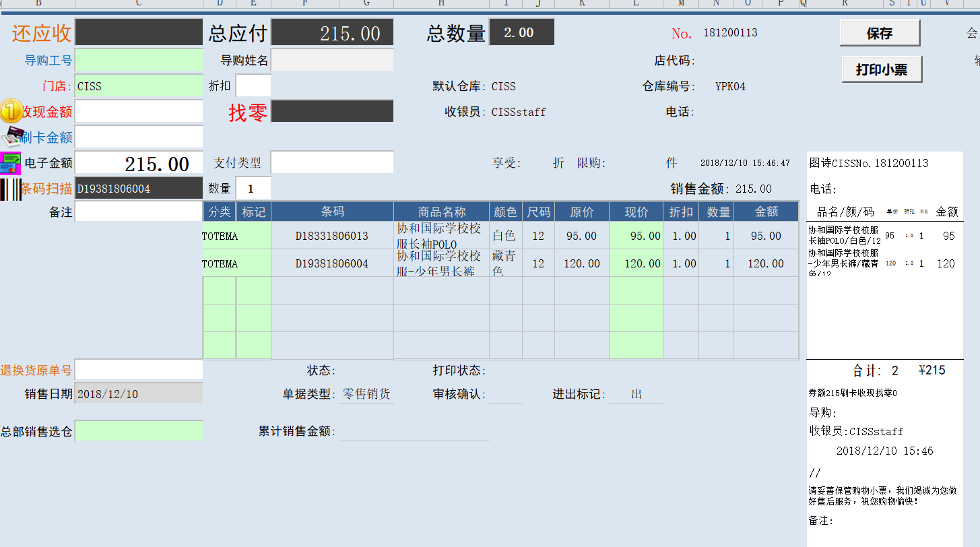The width and height of the screenshot is (980, 547).
Task: Click the electronic payment icon beside 电子金额
Action: 10,163
